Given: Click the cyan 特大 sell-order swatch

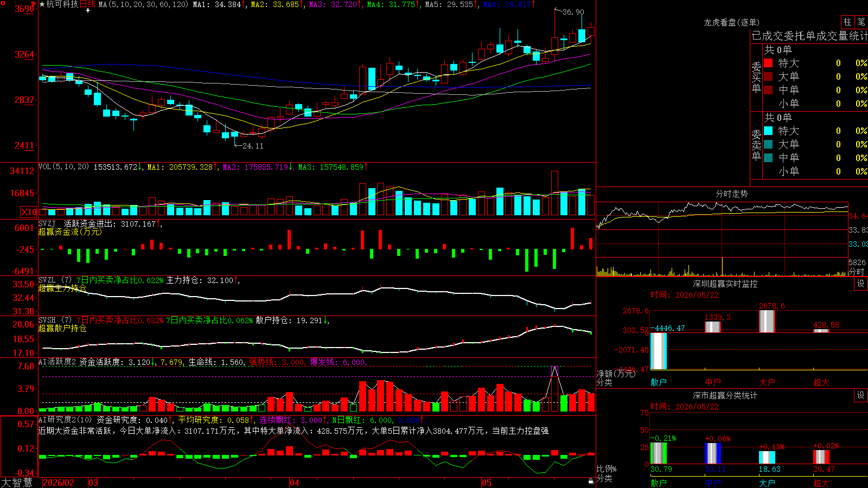Looking at the screenshot, I should coord(768,131).
